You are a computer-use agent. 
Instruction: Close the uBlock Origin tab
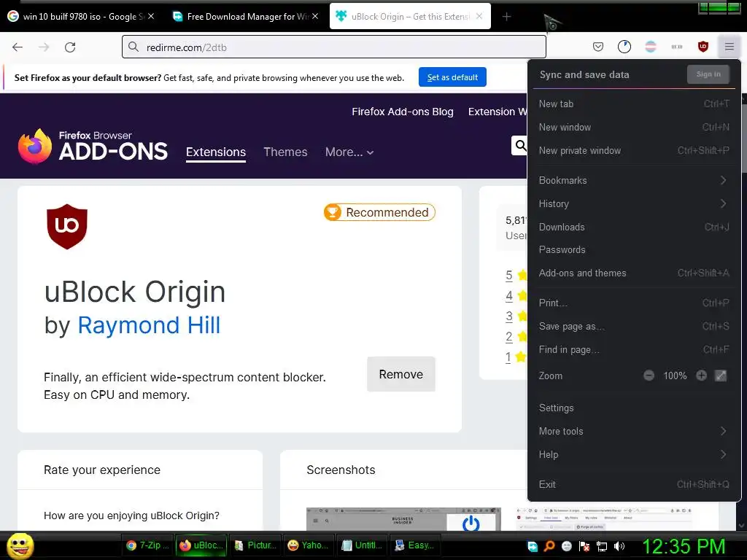tap(479, 16)
